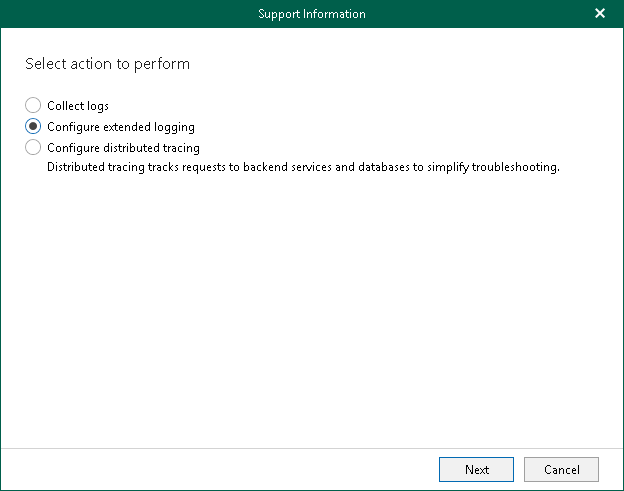Click the Cancel button
This screenshot has height=491, width=624.
[561, 470]
